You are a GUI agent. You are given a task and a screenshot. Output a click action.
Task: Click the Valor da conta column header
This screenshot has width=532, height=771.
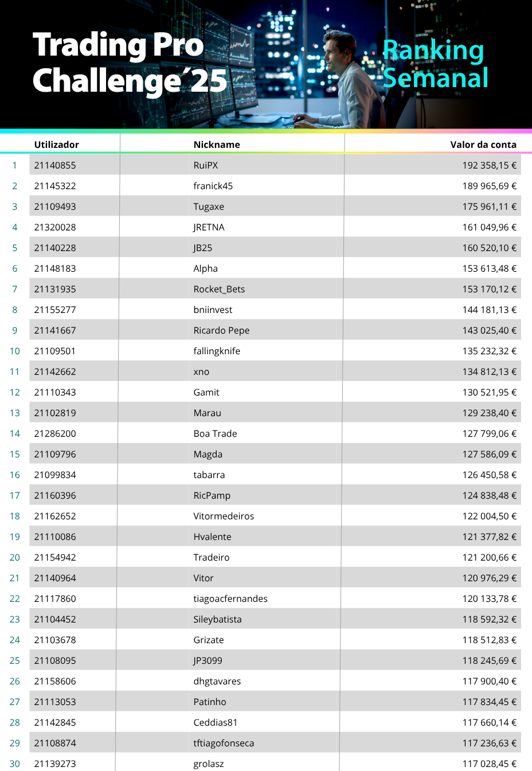point(483,144)
